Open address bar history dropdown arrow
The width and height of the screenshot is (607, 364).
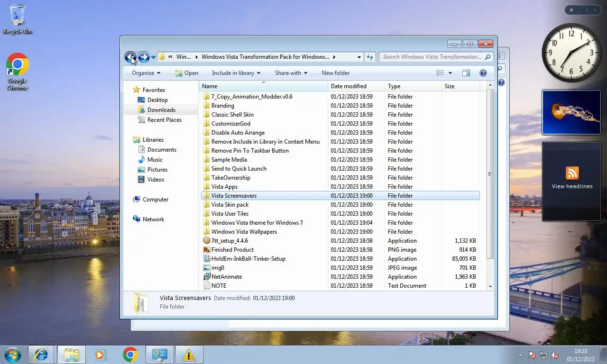pos(359,57)
